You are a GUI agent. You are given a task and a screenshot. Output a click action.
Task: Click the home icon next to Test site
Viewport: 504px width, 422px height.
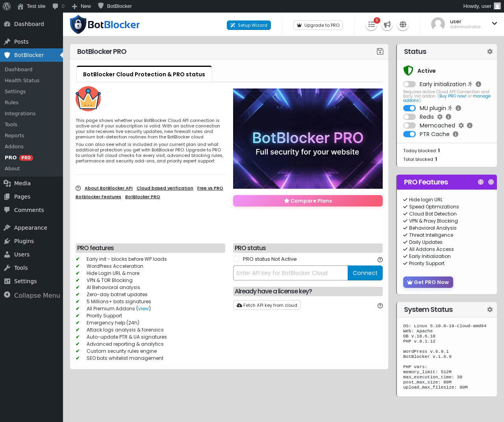pos(20,6)
